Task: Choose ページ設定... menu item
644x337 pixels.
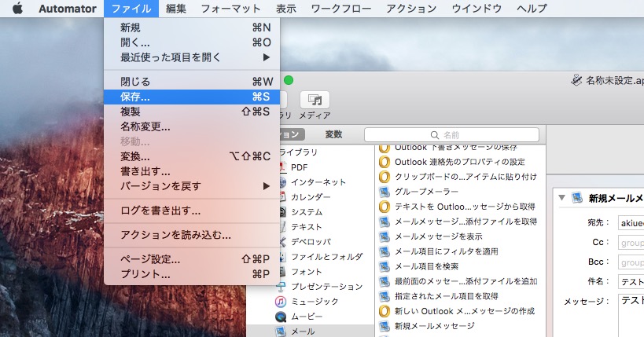Action: pyautogui.click(x=192, y=259)
